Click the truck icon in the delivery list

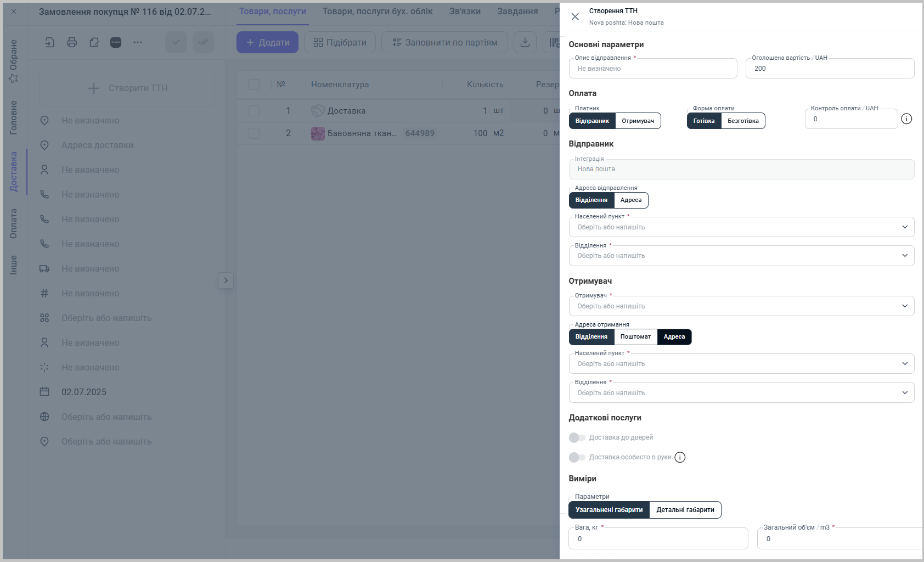(x=44, y=268)
